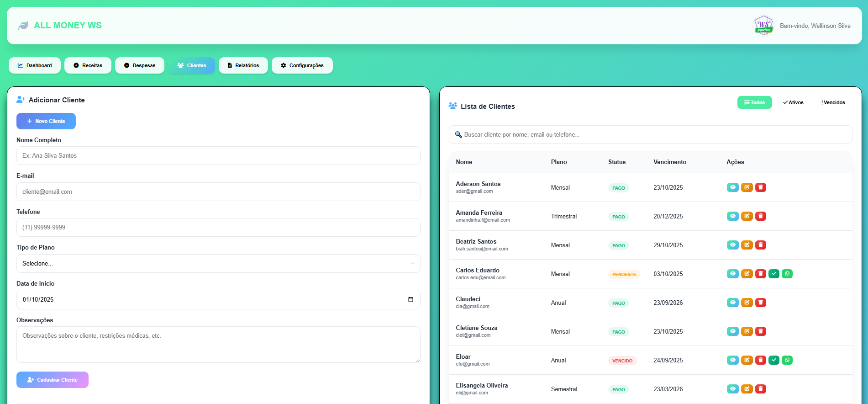Mark Carlos Eduardo as paid with checkmark
868x404 pixels.
point(773,274)
